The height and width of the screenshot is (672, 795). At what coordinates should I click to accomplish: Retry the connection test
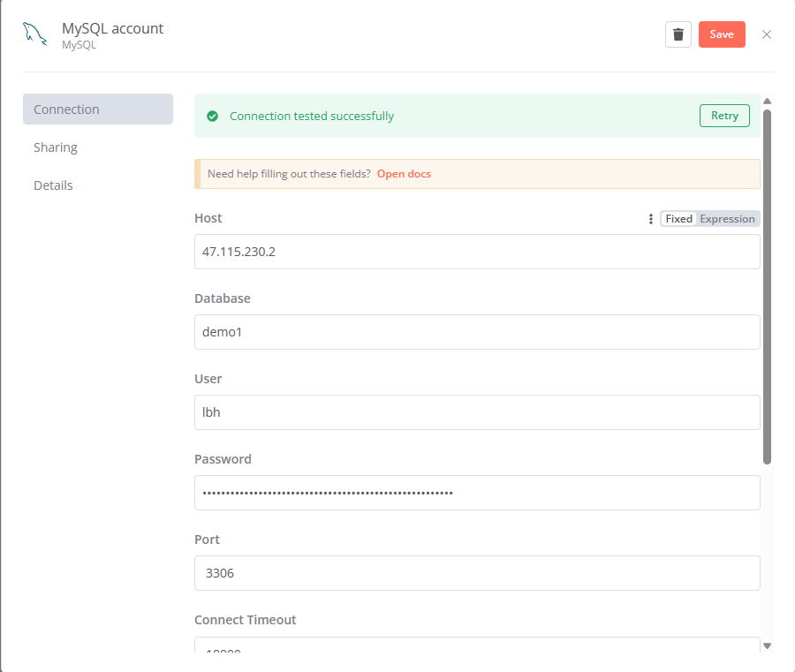(x=724, y=116)
